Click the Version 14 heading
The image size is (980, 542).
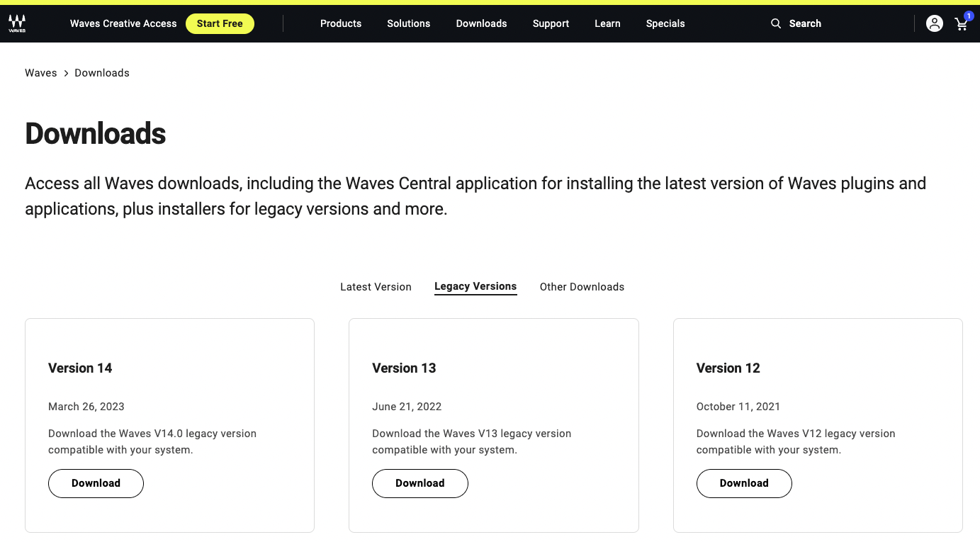80,368
